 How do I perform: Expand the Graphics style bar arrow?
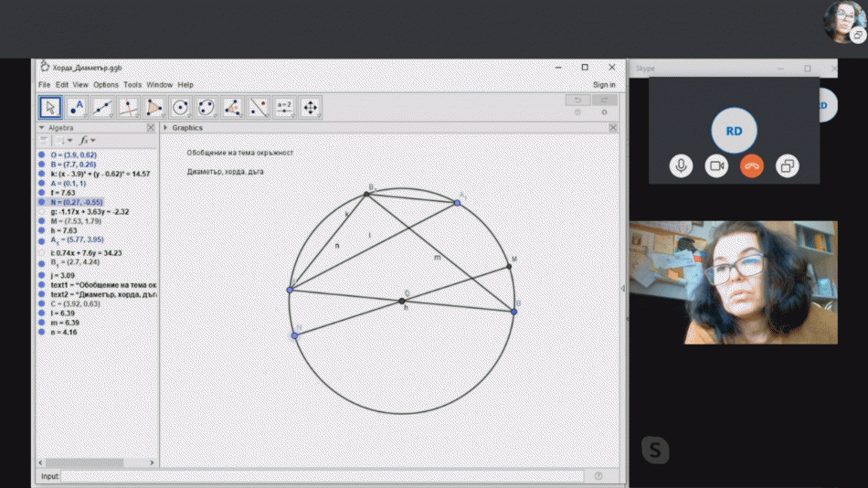click(x=165, y=128)
